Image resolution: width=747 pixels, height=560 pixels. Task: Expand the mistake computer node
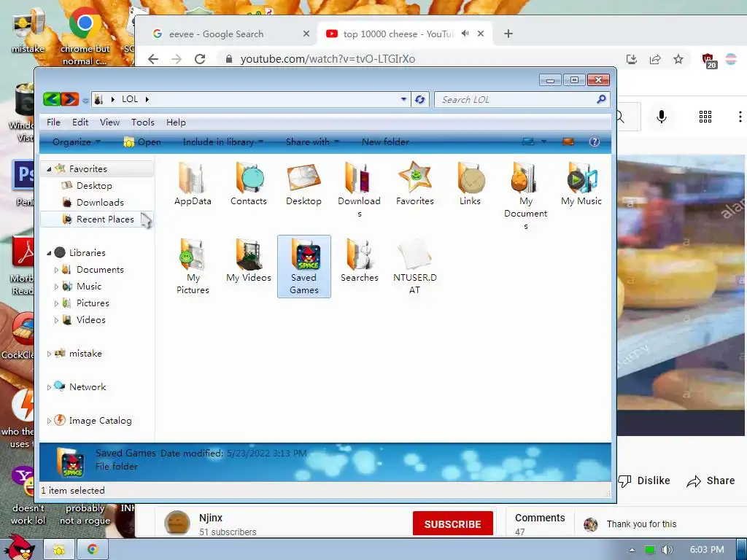49,354
